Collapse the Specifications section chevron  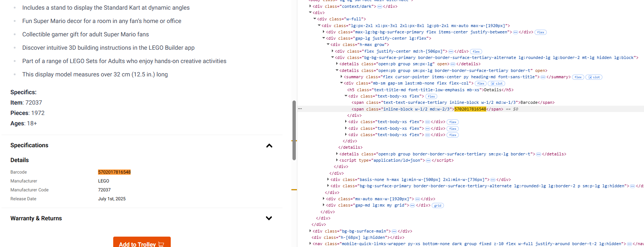(x=269, y=146)
